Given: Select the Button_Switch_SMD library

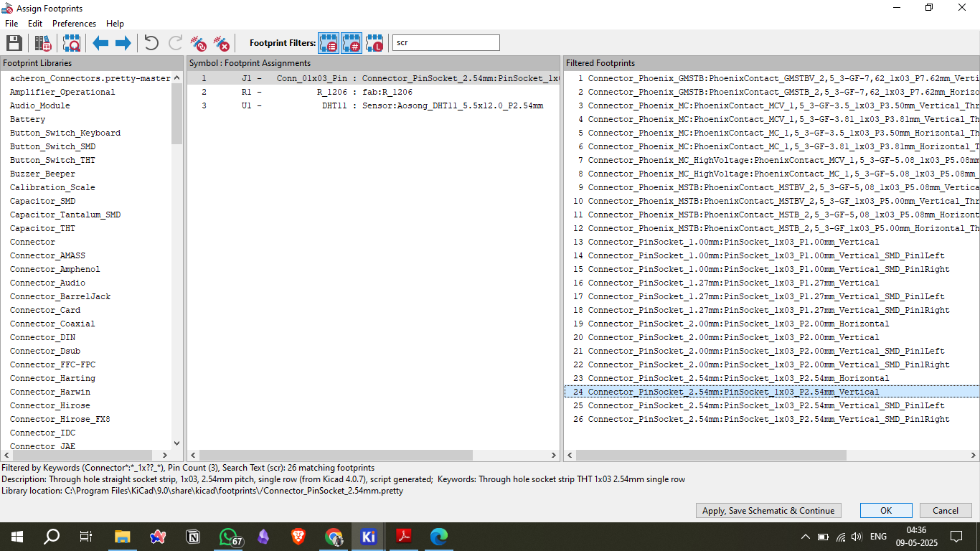Looking at the screenshot, I should click(x=52, y=146).
